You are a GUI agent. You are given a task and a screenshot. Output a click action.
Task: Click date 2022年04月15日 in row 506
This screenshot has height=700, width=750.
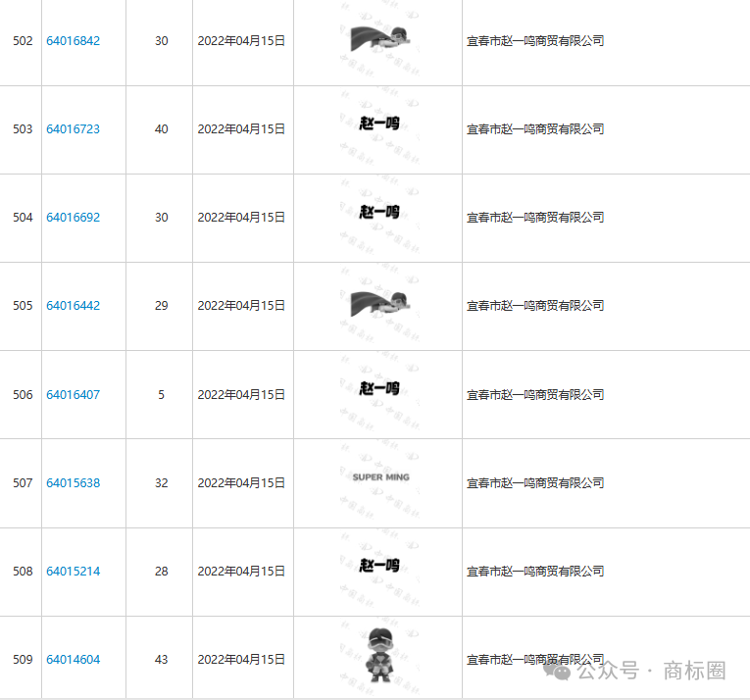[x=241, y=395]
